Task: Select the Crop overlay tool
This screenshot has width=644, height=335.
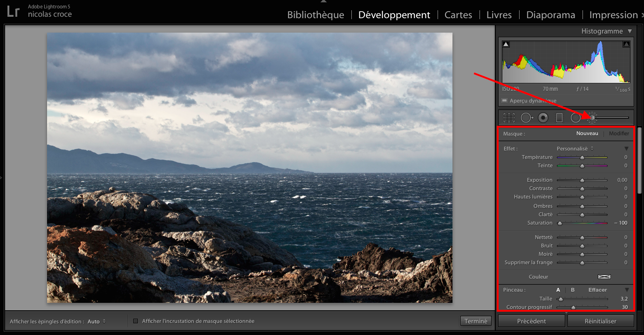Action: coord(508,117)
